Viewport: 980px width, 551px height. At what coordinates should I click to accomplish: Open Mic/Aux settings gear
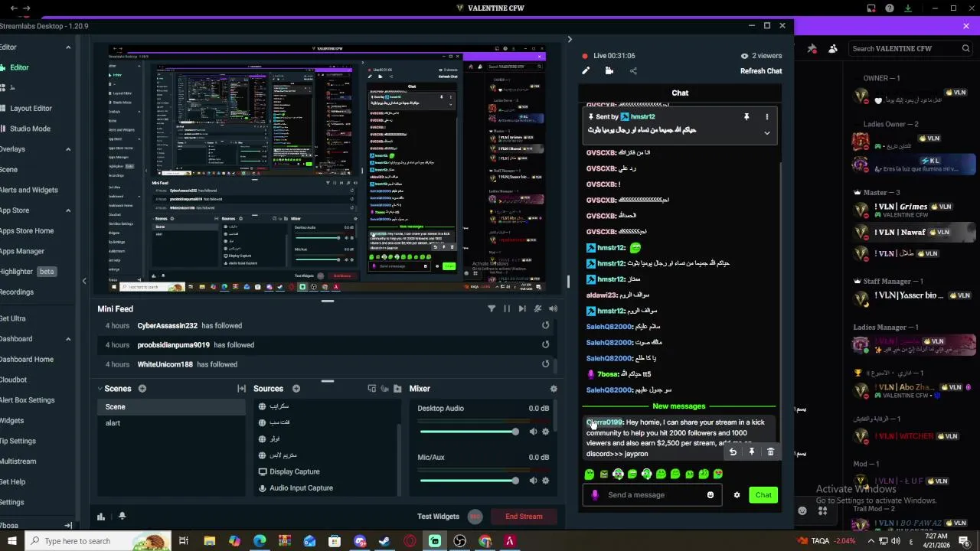tap(545, 481)
